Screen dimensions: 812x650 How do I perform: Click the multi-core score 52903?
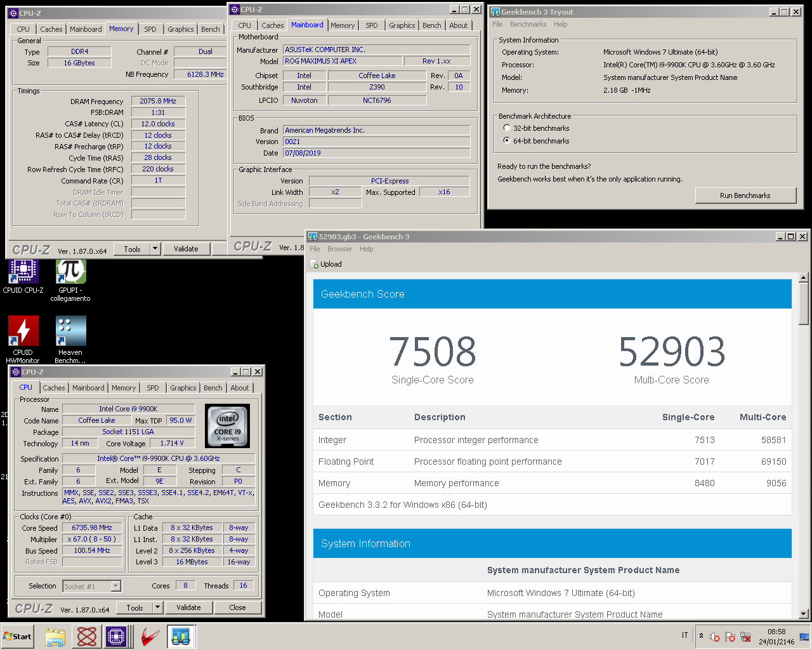pos(672,352)
